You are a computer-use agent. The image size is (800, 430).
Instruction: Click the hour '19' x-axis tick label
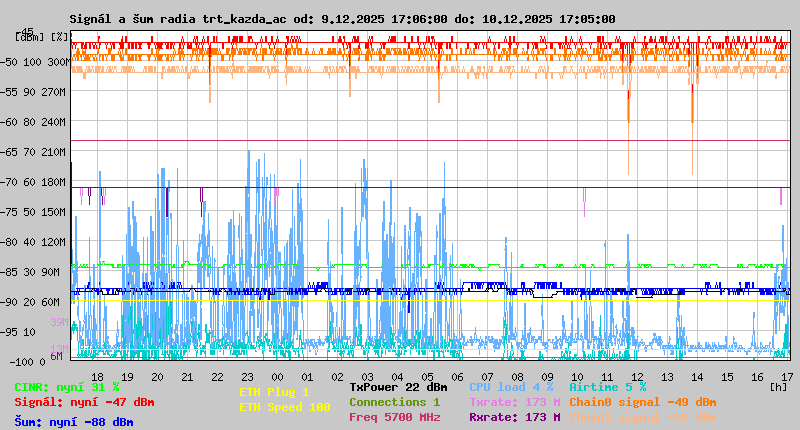[127, 377]
